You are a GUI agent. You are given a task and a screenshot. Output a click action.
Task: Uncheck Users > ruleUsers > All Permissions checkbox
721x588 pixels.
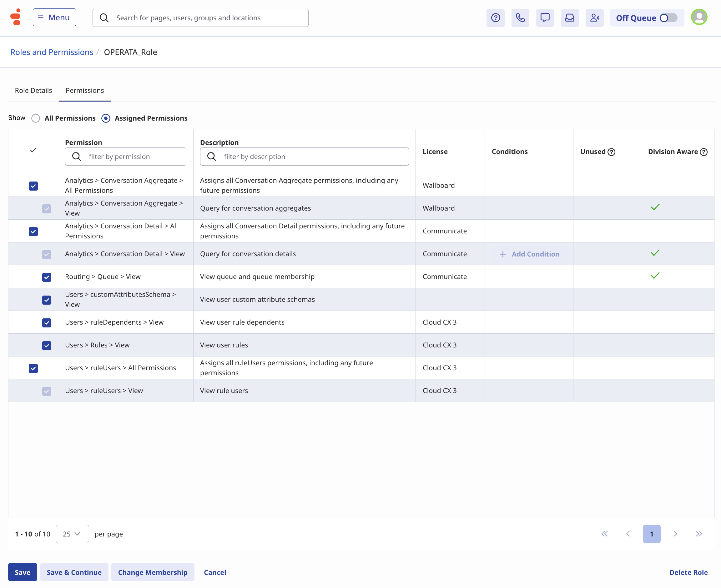33,368
